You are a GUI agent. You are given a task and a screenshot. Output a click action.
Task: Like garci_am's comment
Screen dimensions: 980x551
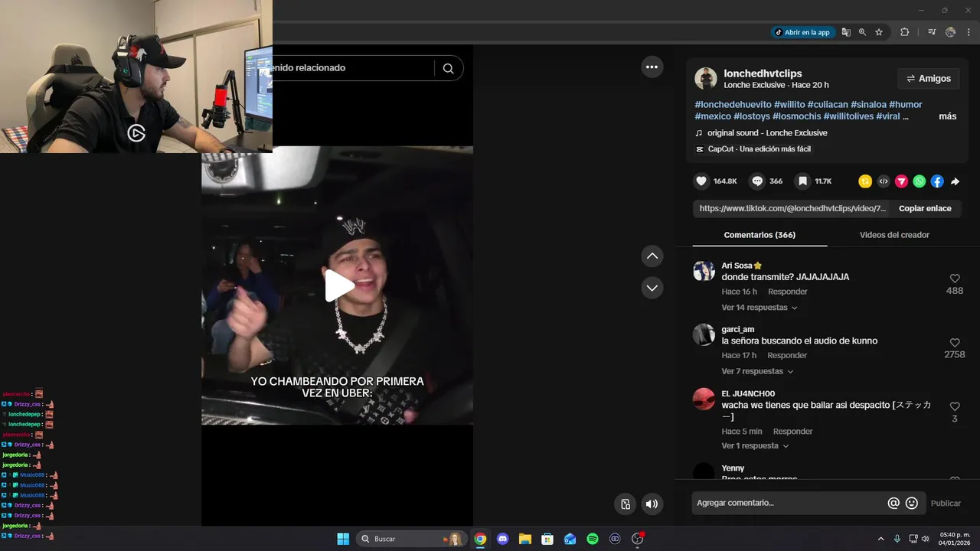(x=955, y=343)
